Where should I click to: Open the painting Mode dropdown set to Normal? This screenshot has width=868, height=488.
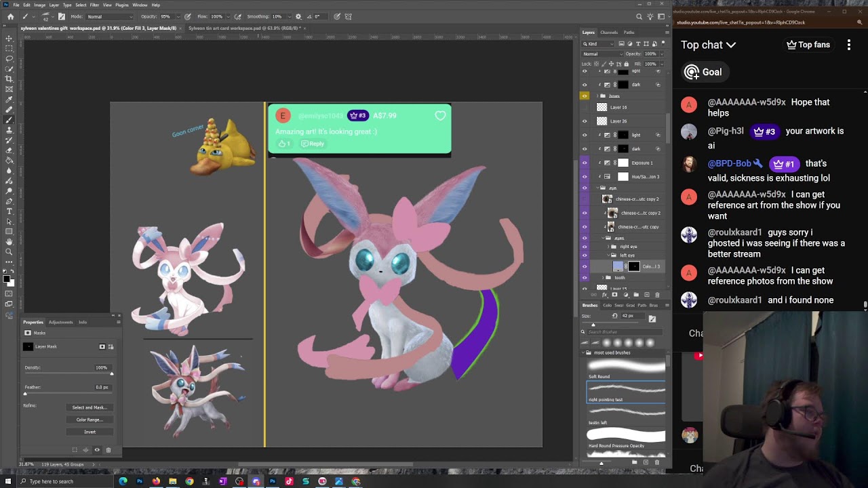click(x=108, y=16)
